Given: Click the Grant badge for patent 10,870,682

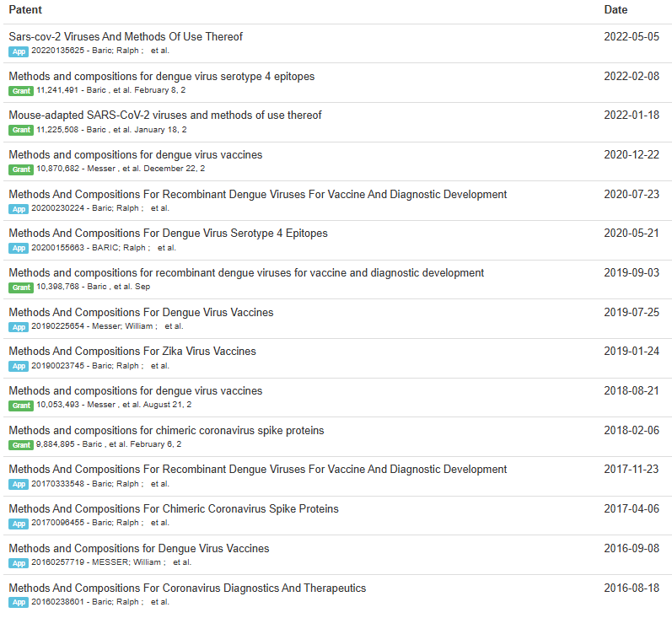Looking at the screenshot, I should click(21, 169).
